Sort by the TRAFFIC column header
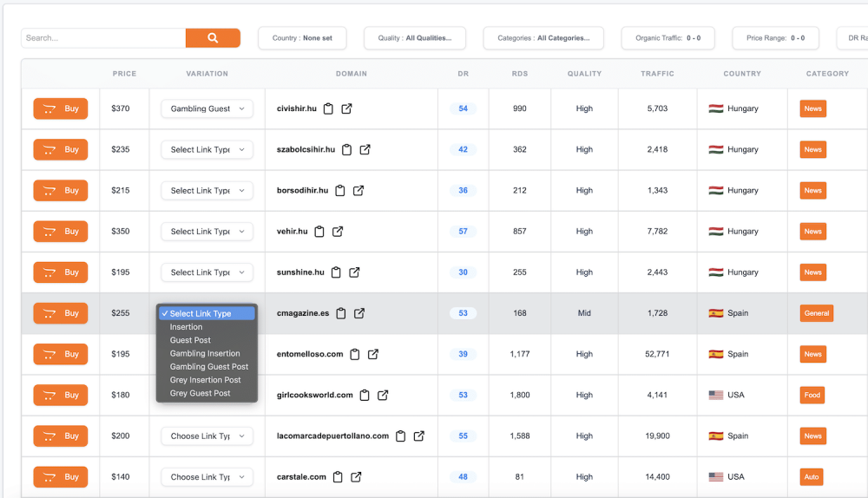The width and height of the screenshot is (868, 498). (x=657, y=74)
